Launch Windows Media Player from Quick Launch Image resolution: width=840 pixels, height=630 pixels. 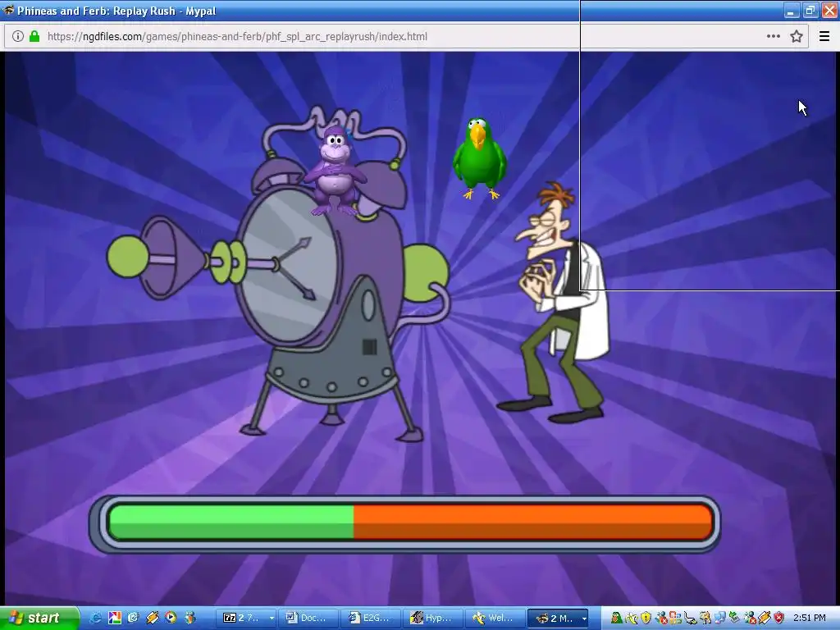pyautogui.click(x=171, y=619)
